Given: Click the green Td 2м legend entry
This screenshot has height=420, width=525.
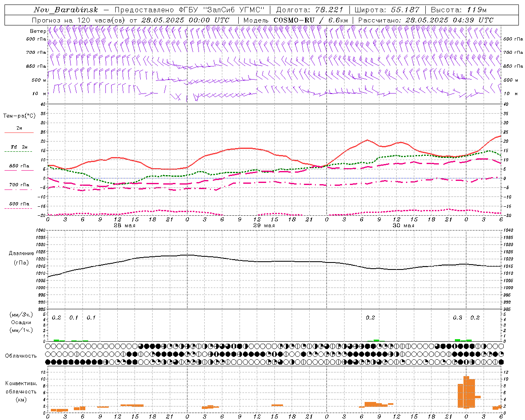Looking at the screenshot, I should point(19,148).
